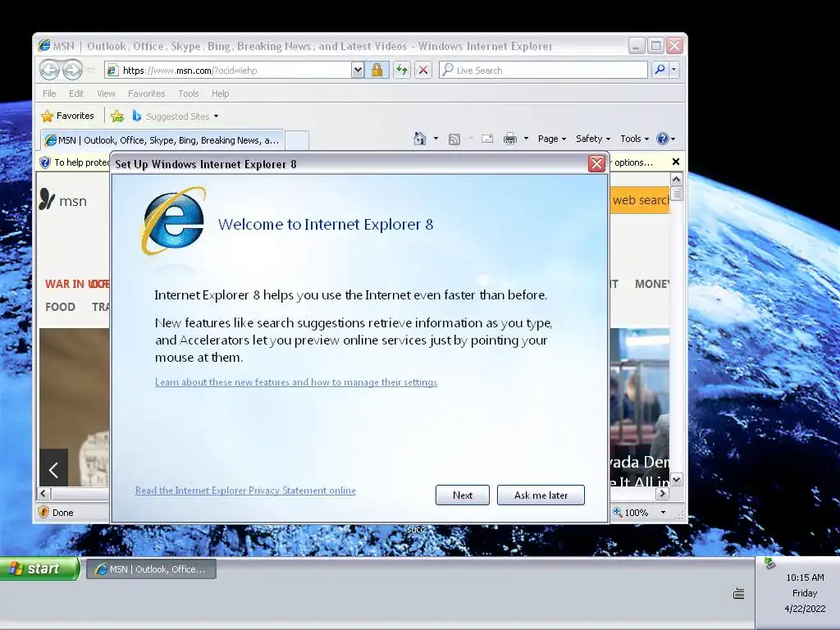The image size is (840, 630).
Task: Click the information bar shield icon
Action: 46,162
